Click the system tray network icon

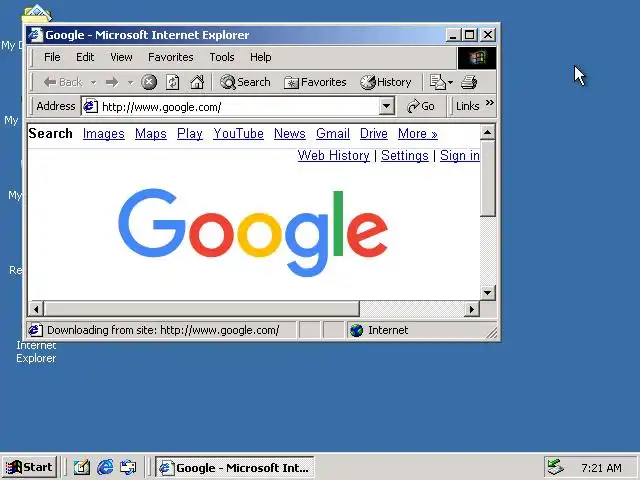coord(556,467)
